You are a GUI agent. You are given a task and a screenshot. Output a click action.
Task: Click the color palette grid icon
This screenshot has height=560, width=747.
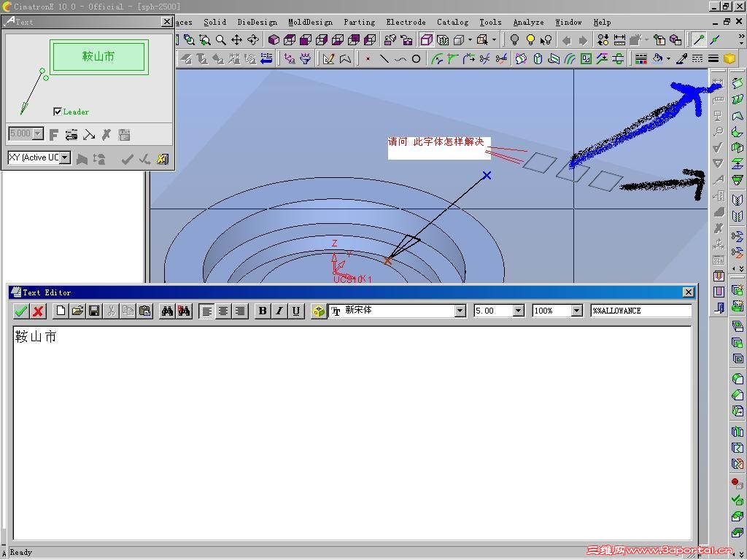pyautogui.click(x=641, y=59)
